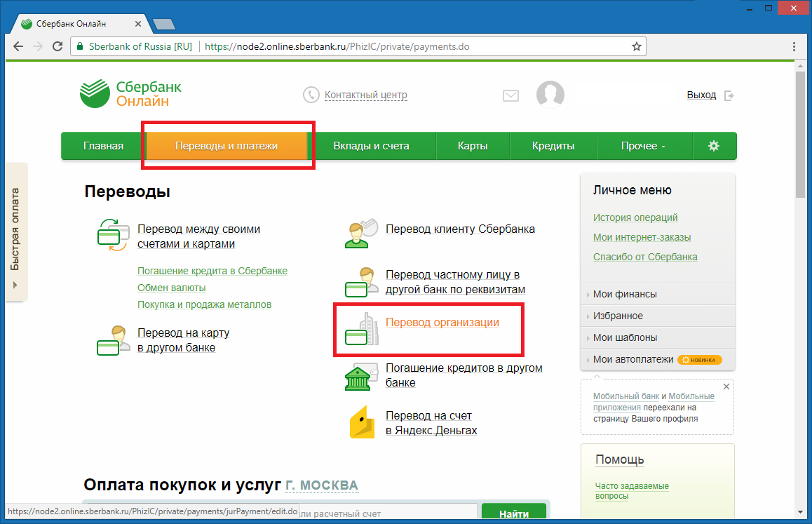This screenshot has width=812, height=524.
Task: Go back with the browser back arrow
Action: click(x=19, y=46)
